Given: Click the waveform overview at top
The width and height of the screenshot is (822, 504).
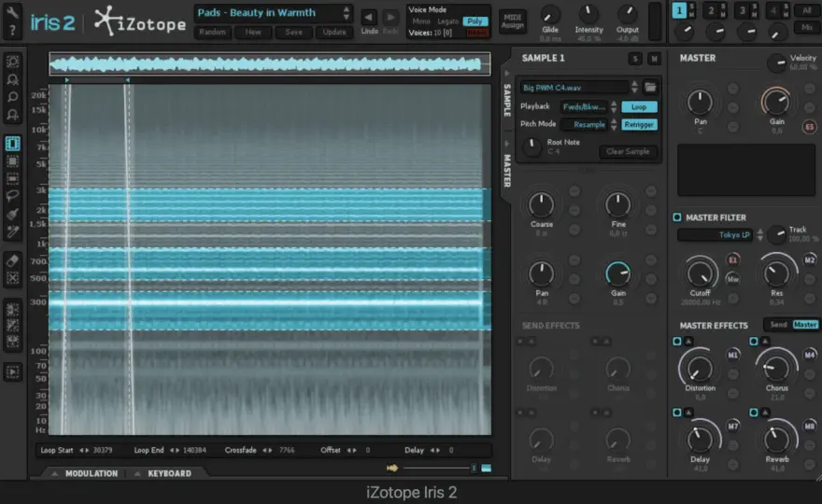Looking at the screenshot, I should pos(269,63).
